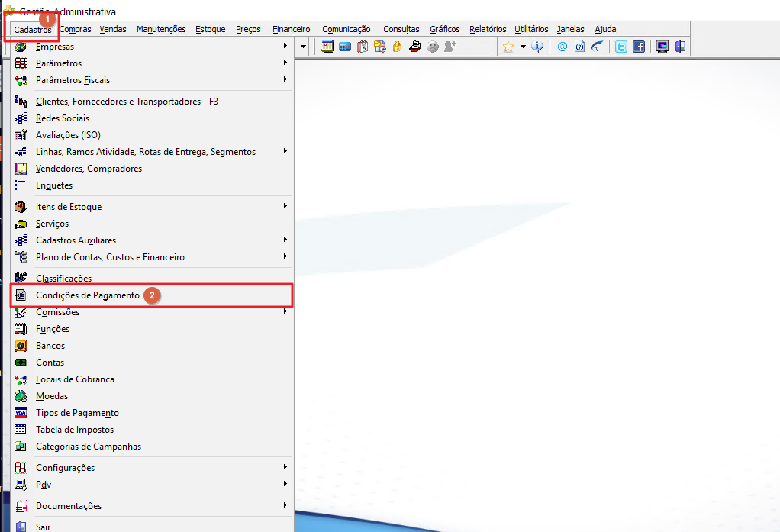Image resolution: width=780 pixels, height=532 pixels.
Task: Click the blue calculator toolbar icon
Action: (345, 47)
